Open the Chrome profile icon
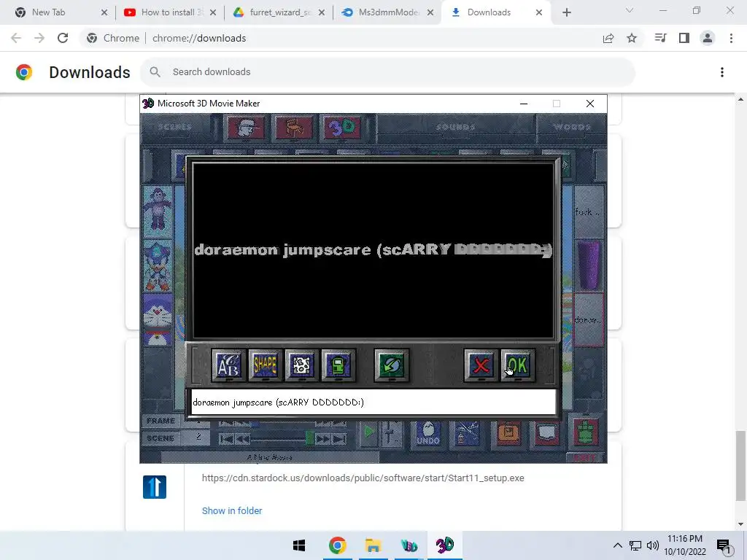 click(708, 38)
